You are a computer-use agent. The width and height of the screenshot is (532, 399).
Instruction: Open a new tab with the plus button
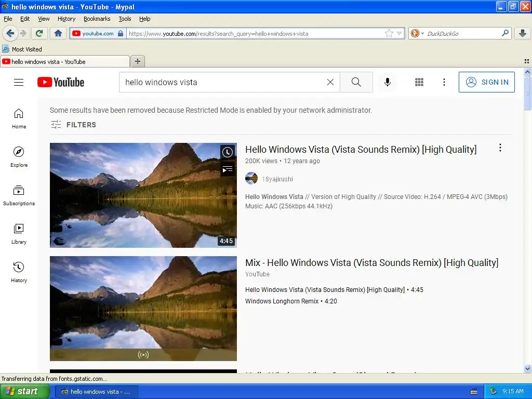(137, 61)
